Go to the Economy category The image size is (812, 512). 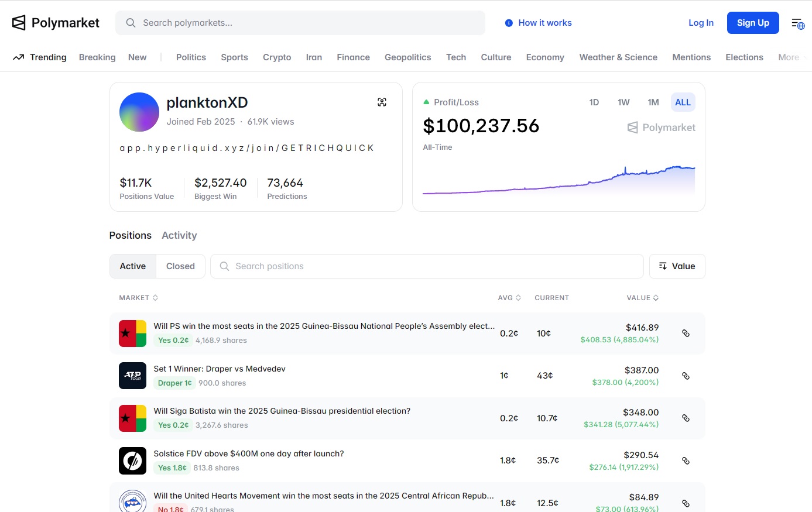tap(545, 57)
